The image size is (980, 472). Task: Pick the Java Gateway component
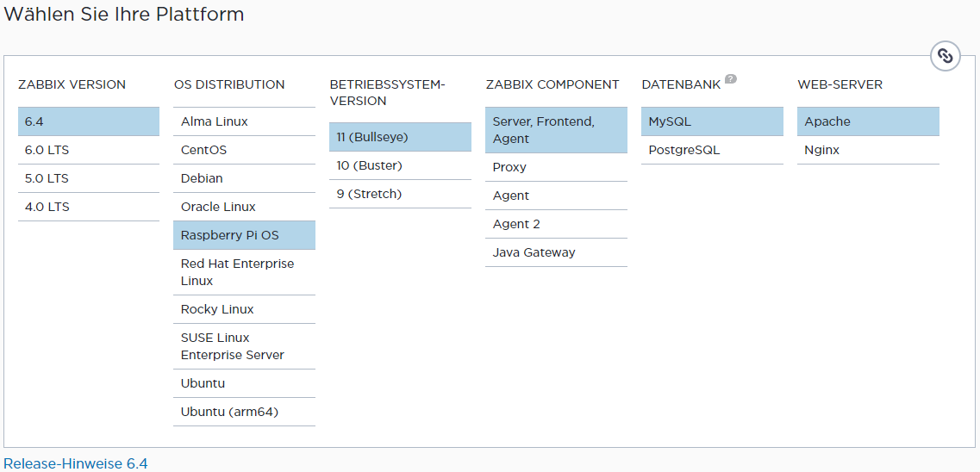click(x=556, y=252)
